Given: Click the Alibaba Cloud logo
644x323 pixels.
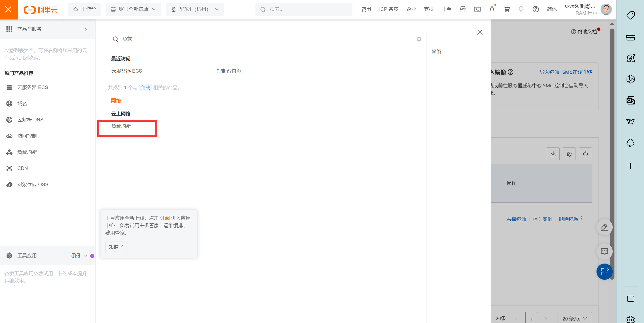Looking at the screenshot, I should [x=41, y=10].
